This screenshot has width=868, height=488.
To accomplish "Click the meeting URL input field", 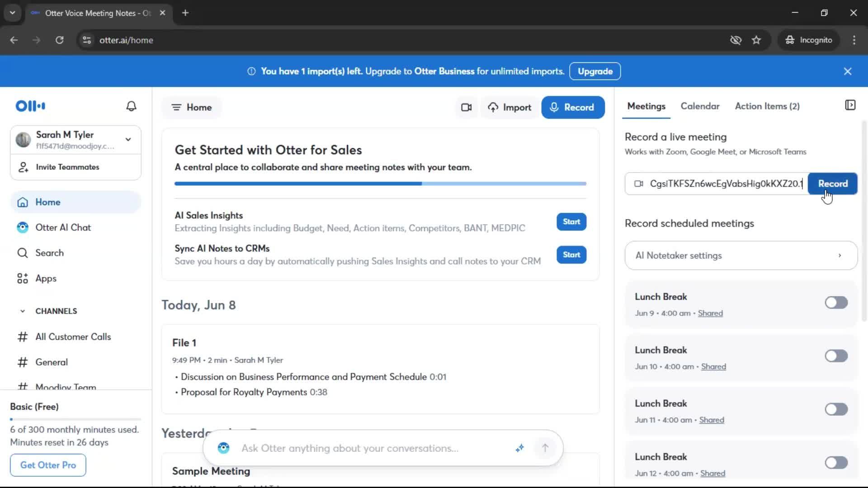I will click(x=717, y=184).
